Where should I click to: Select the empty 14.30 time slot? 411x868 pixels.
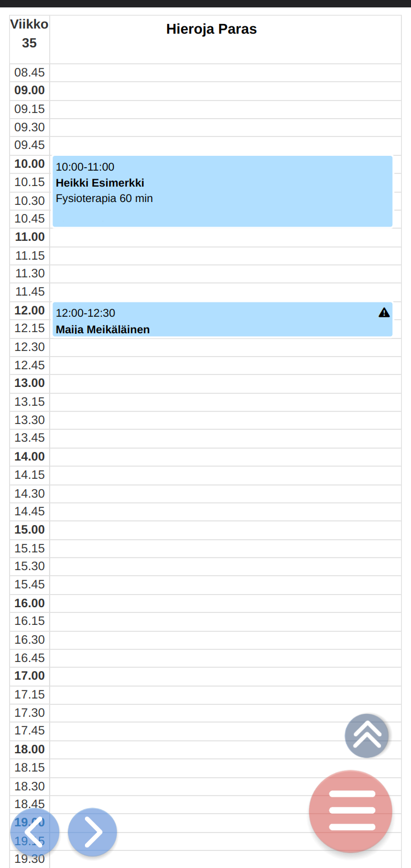[225, 494]
